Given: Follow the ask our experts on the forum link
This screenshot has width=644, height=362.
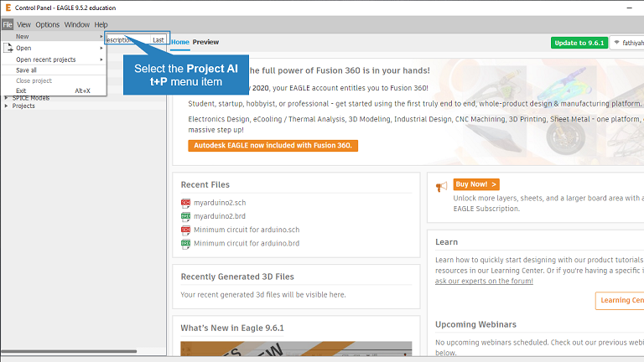Looking at the screenshot, I should [484, 282].
